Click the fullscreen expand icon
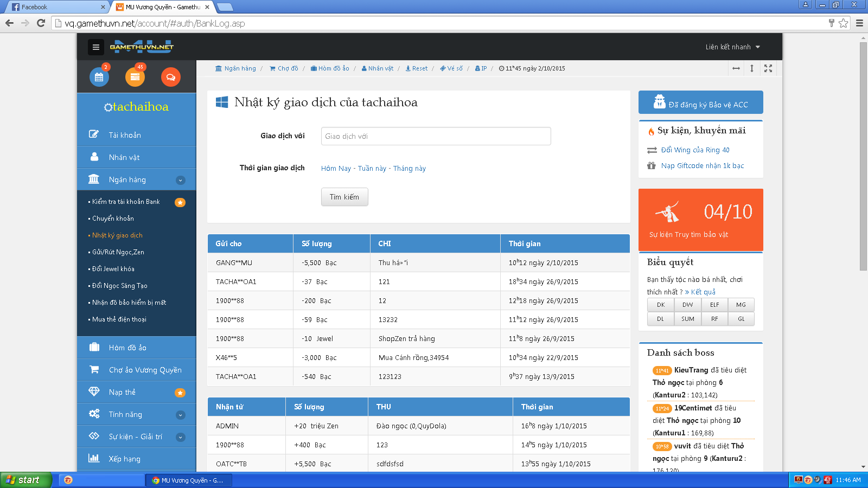 click(768, 68)
